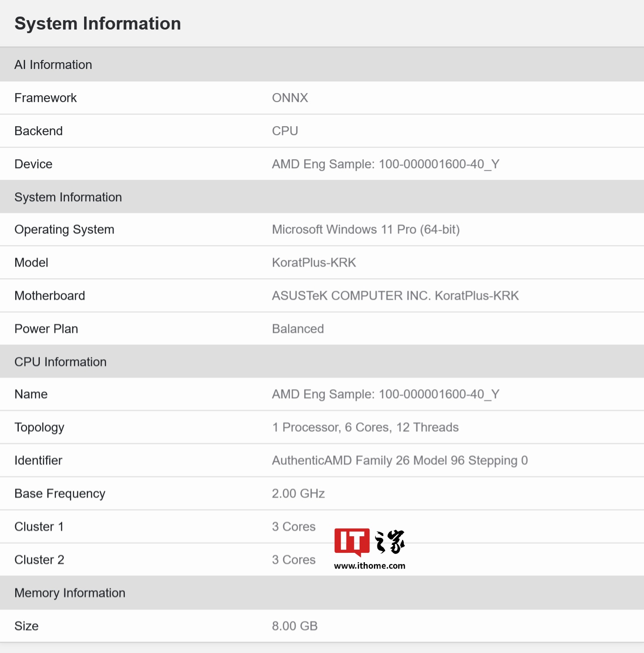The height and width of the screenshot is (653, 644).
Task: Click the Model row label
Action: (31, 263)
